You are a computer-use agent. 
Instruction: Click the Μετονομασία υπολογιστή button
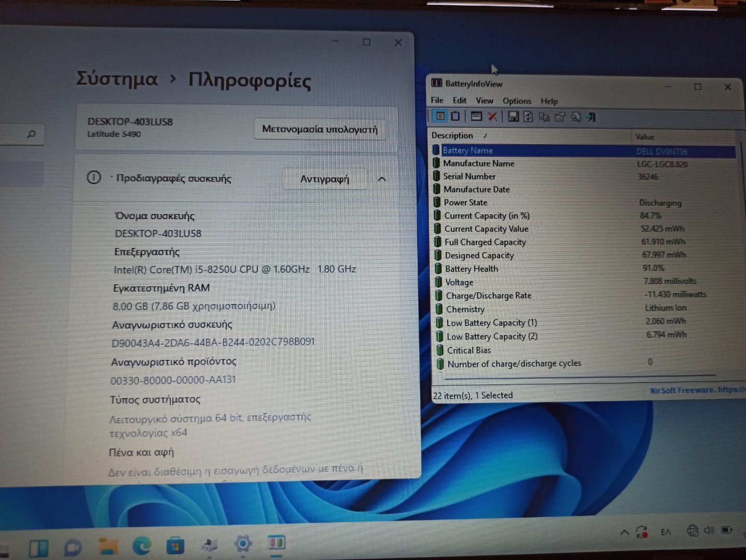[x=320, y=129]
